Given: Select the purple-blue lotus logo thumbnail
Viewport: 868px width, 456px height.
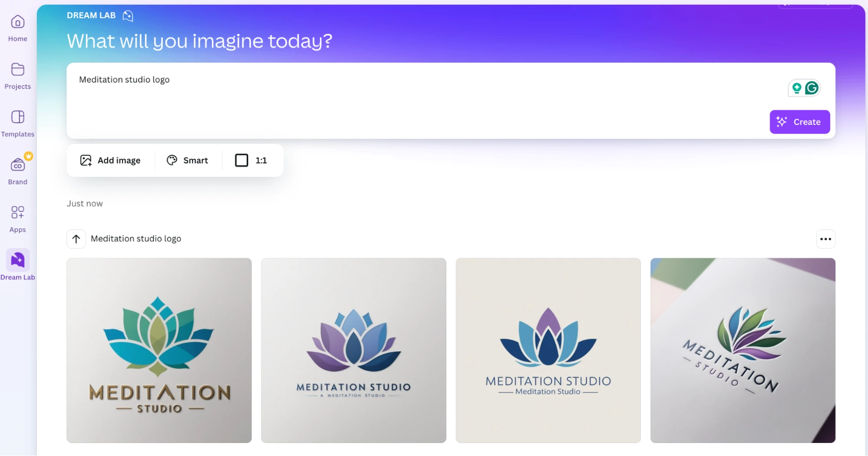Looking at the screenshot, I should 353,351.
